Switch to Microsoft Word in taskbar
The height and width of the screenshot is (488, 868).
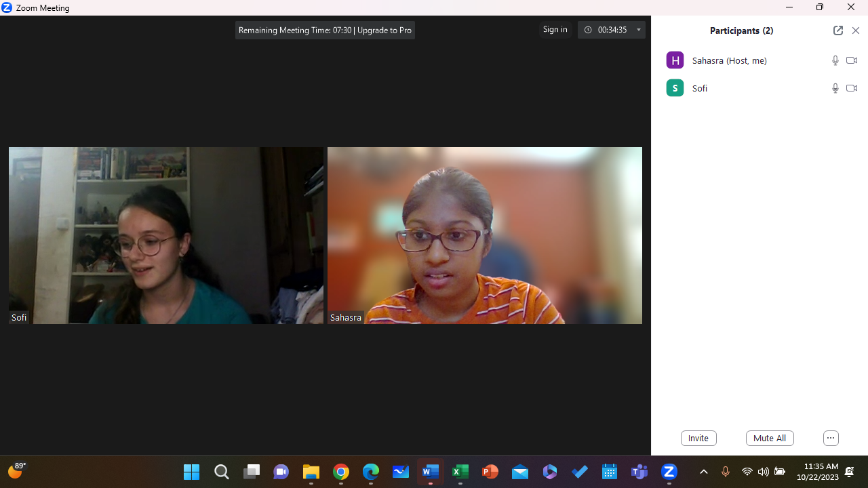[x=431, y=472]
